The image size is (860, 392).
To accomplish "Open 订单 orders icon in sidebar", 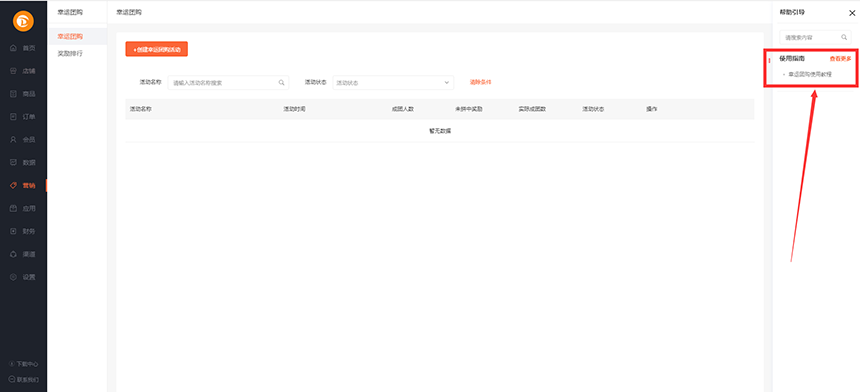I will click(x=14, y=117).
